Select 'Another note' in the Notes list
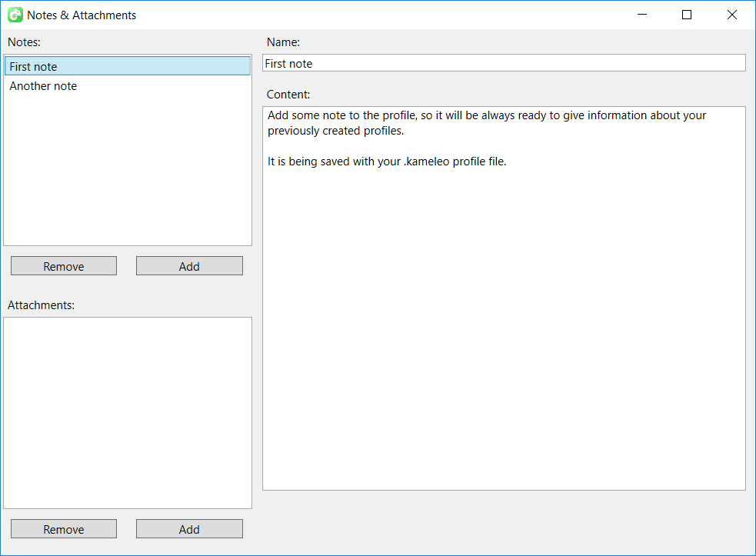The width and height of the screenshot is (756, 556). click(128, 86)
